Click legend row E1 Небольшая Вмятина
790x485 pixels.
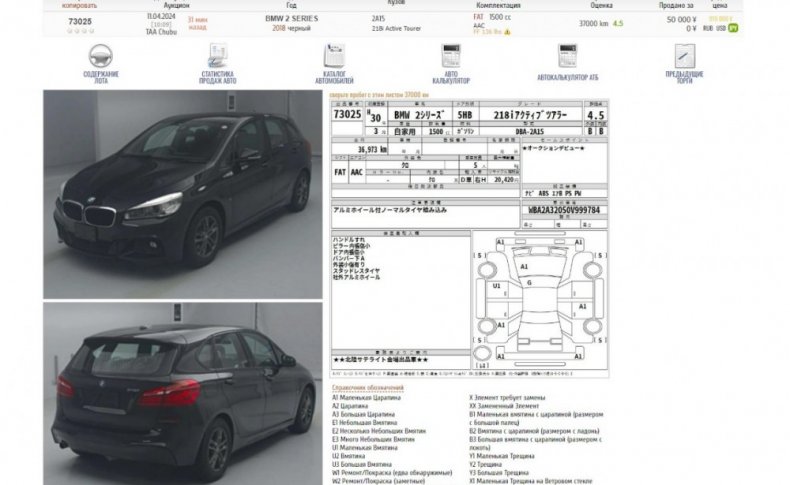pyautogui.click(x=364, y=423)
